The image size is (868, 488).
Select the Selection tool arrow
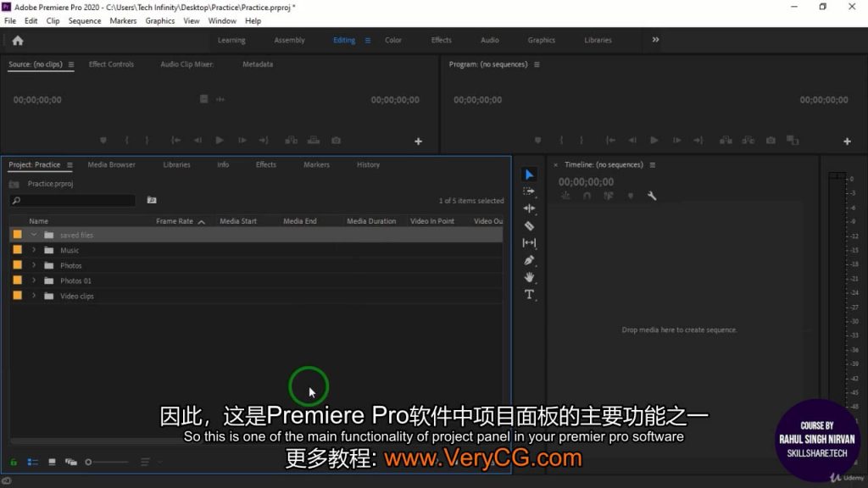click(x=529, y=175)
